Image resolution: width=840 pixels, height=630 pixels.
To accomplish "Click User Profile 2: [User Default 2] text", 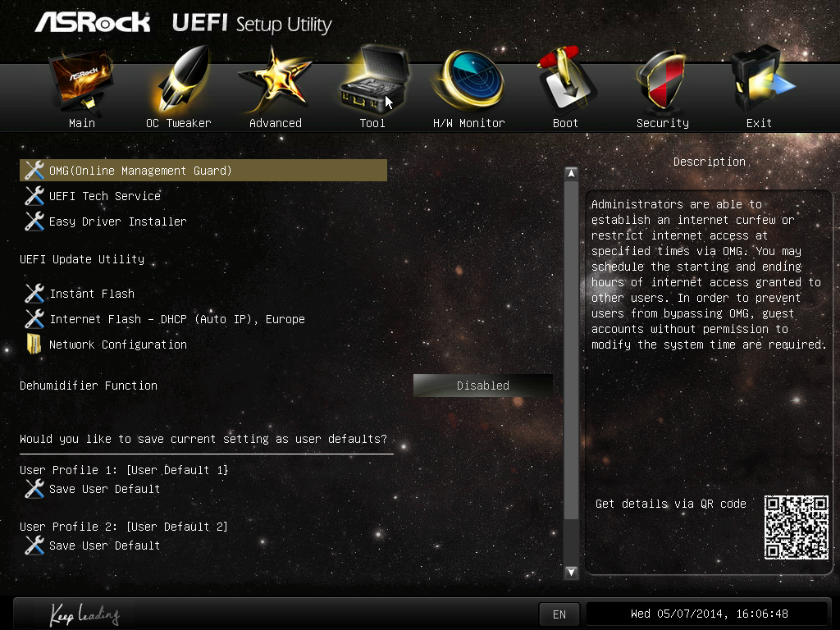I will (x=124, y=527).
